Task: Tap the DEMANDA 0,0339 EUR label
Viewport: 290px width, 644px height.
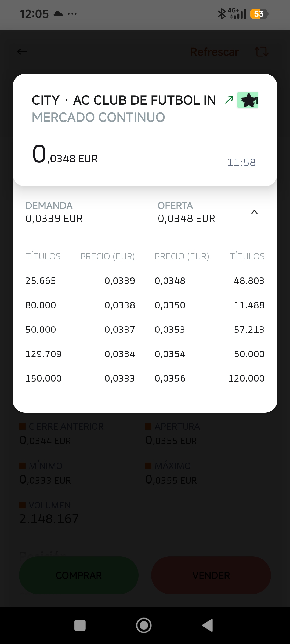Action: tap(54, 212)
